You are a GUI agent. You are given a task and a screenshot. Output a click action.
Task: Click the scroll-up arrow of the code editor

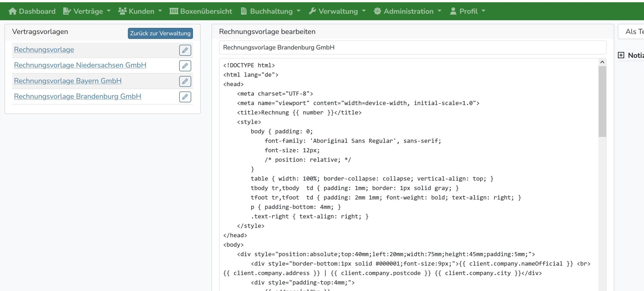click(x=602, y=62)
